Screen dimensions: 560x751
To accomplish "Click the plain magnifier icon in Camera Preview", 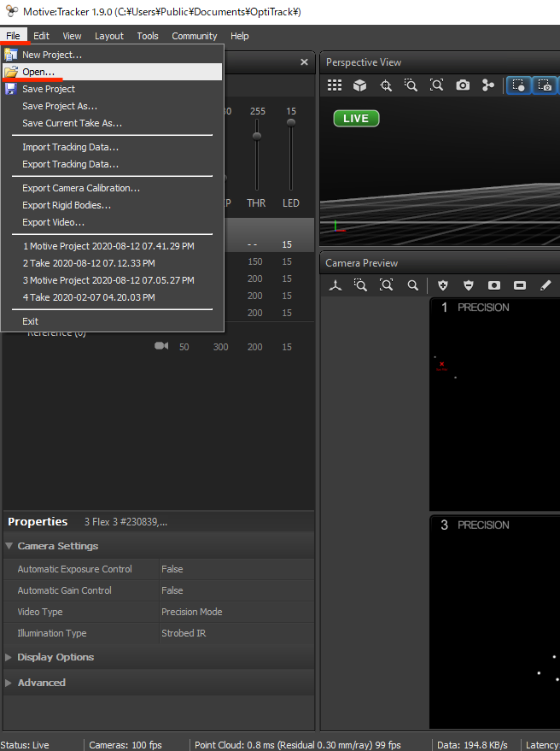I will (x=412, y=285).
